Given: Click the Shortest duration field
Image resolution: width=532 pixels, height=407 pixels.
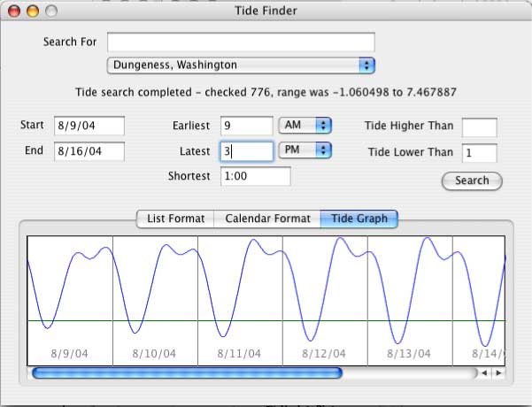Looking at the screenshot, I should (x=255, y=176).
